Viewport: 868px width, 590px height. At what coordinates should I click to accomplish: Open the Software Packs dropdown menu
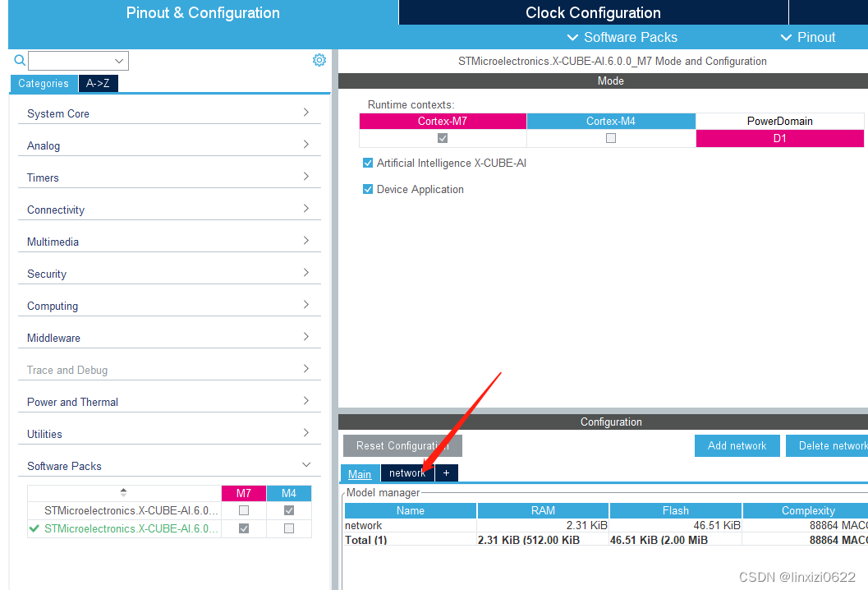pos(622,37)
